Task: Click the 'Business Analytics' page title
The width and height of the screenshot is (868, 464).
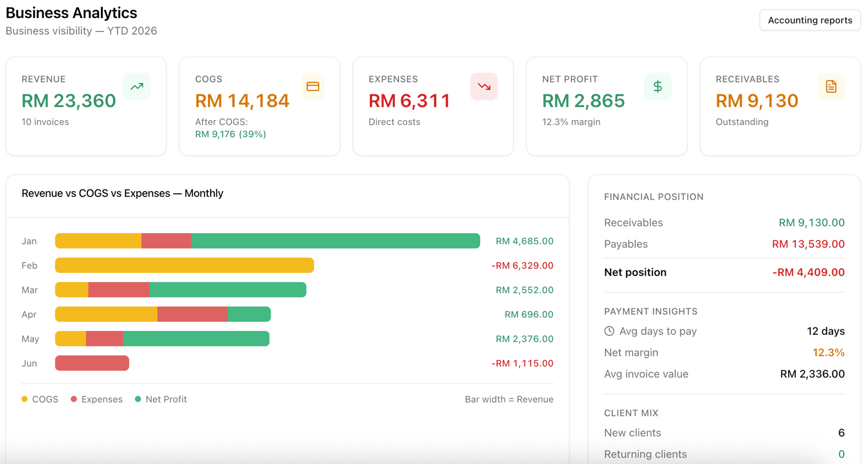Action: 72,12
